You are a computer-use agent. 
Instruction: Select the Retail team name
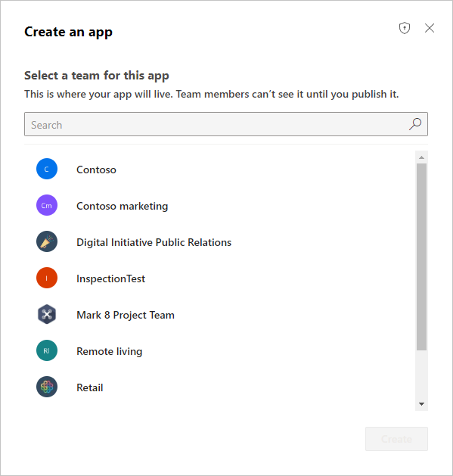tap(89, 387)
